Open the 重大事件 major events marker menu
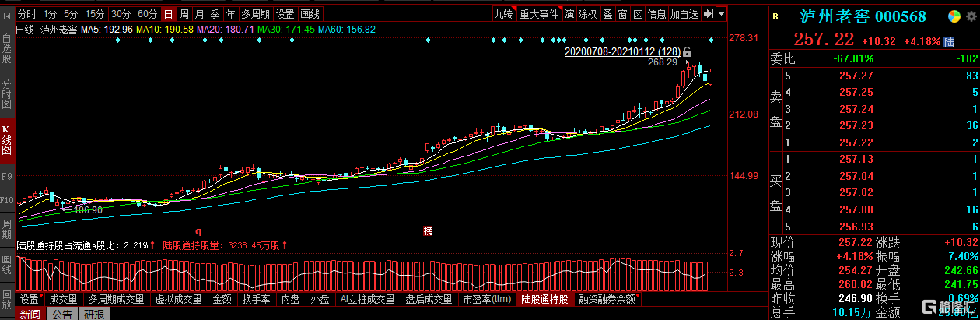 (539, 14)
